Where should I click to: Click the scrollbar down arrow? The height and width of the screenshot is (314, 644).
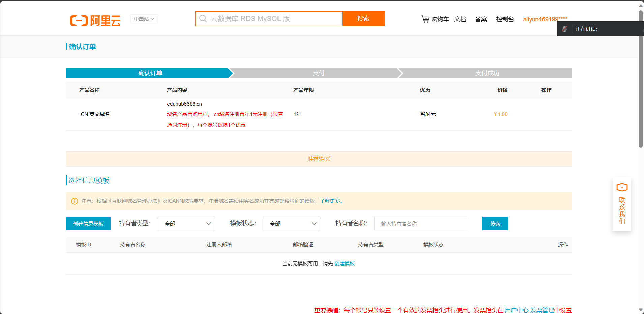pyautogui.click(x=641, y=310)
